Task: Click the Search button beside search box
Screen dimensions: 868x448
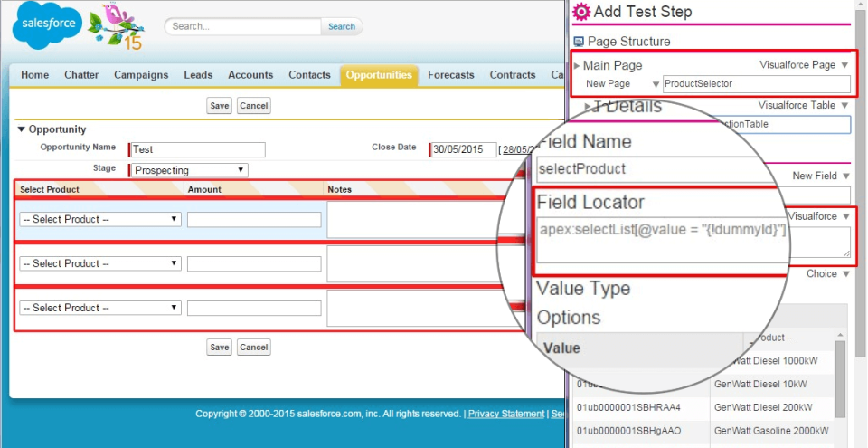Action: pyautogui.click(x=341, y=27)
